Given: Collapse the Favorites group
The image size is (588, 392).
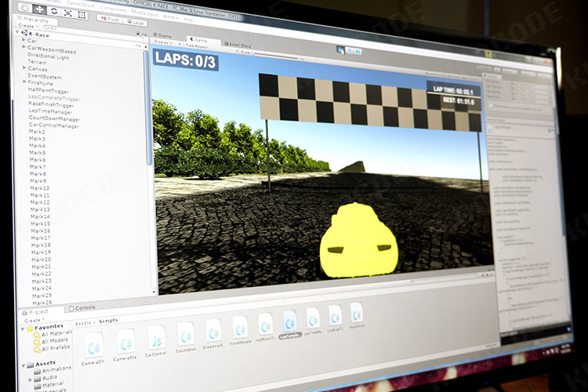Looking at the screenshot, I should pos(23,329).
